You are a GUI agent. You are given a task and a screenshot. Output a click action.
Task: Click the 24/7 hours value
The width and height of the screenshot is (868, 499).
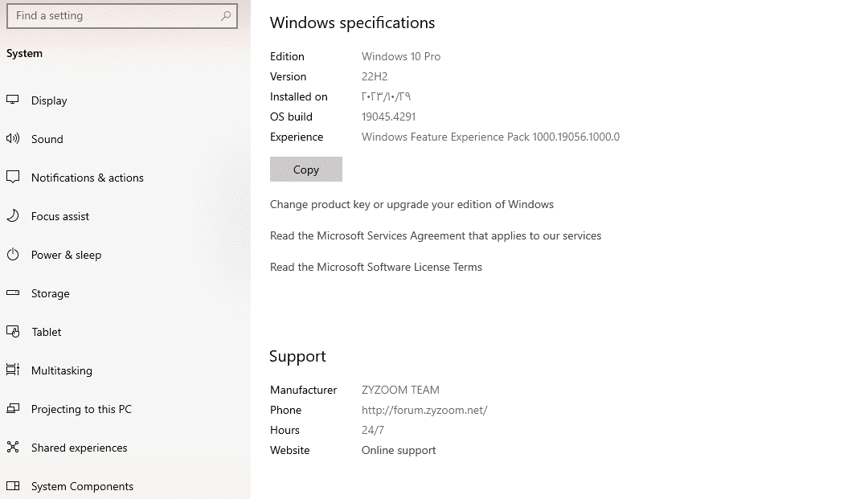coord(373,430)
